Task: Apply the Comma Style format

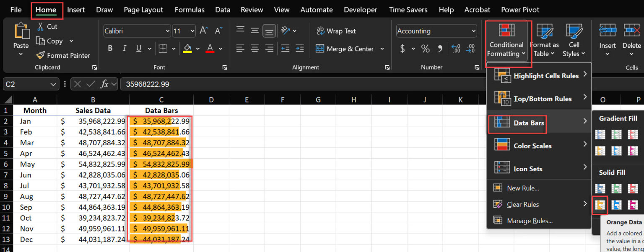Action: coord(440,49)
